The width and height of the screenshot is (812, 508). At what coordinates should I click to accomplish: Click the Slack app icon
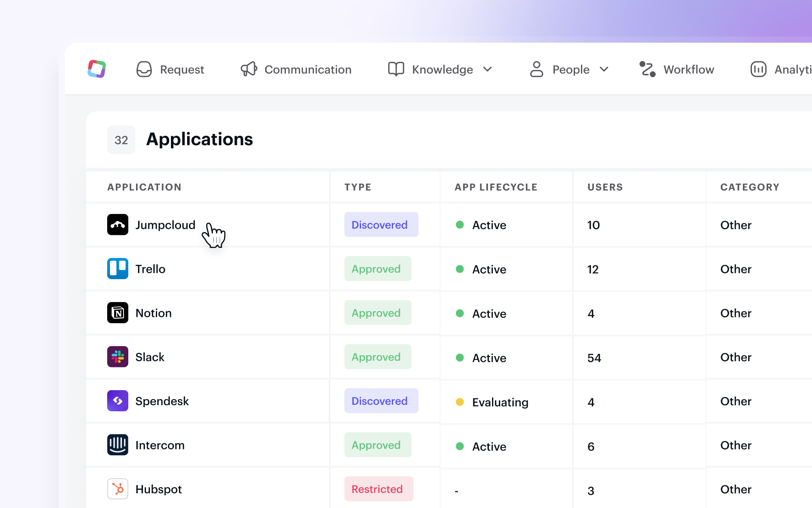click(x=118, y=357)
